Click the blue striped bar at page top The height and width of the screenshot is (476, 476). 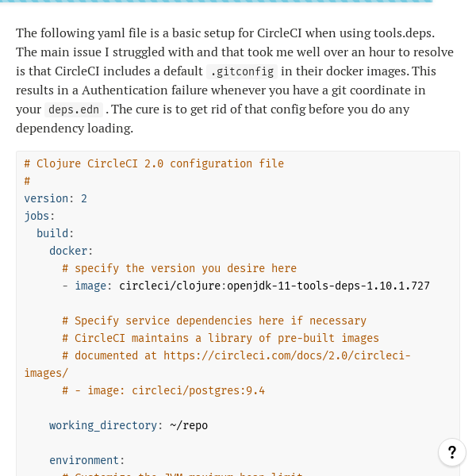pyautogui.click(x=216, y=2)
